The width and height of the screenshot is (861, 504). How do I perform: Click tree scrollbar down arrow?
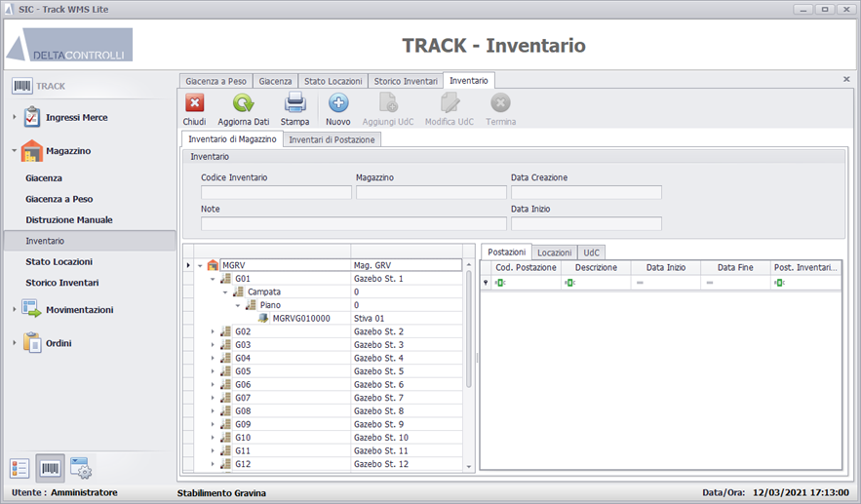[469, 467]
